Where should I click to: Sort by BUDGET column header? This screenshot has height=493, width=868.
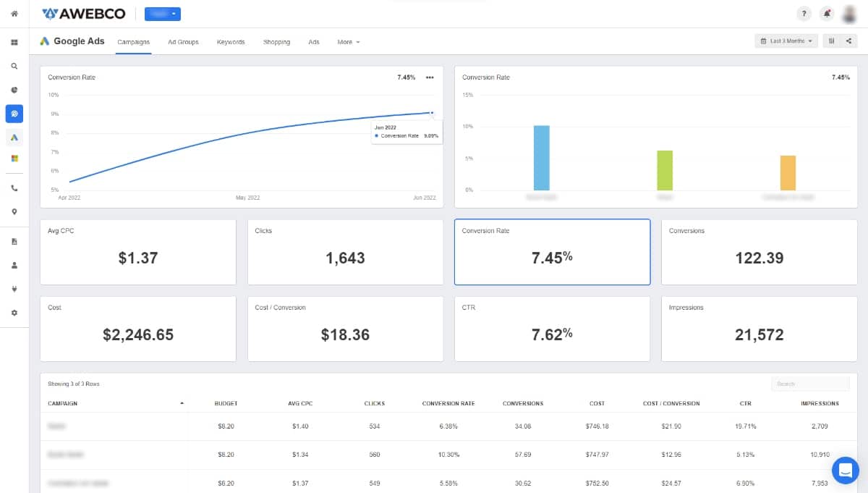click(226, 403)
